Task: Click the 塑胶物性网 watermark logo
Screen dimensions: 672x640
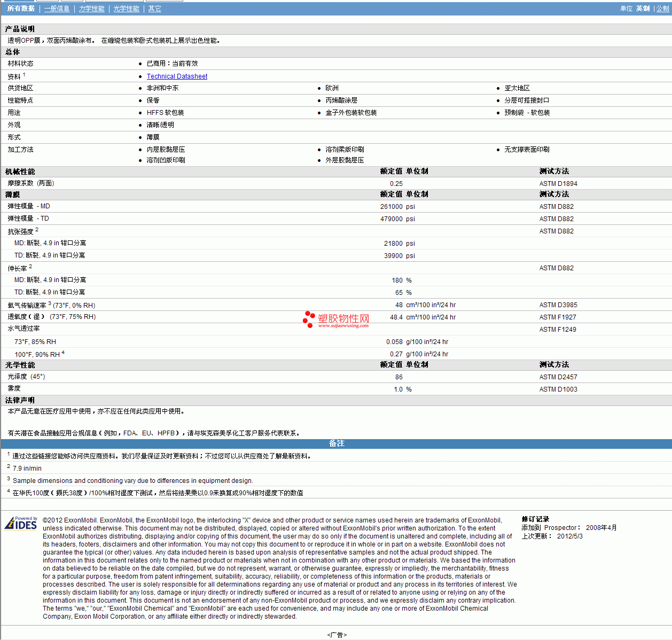Action: (337, 319)
